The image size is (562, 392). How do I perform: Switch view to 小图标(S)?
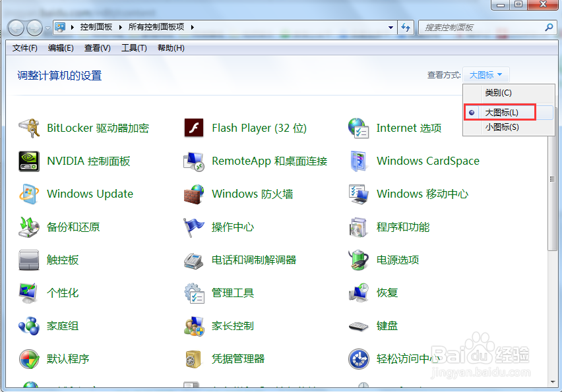pos(504,126)
